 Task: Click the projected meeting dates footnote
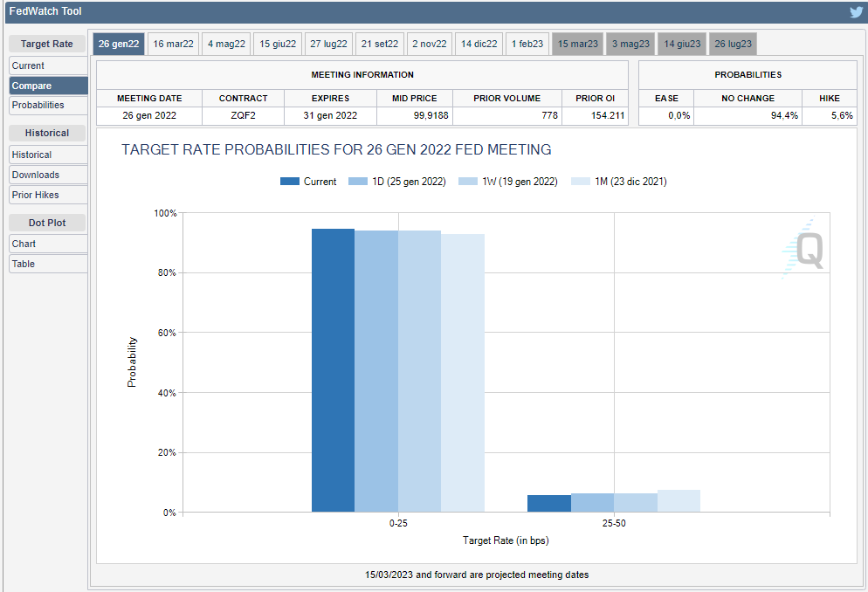pyautogui.click(x=477, y=575)
